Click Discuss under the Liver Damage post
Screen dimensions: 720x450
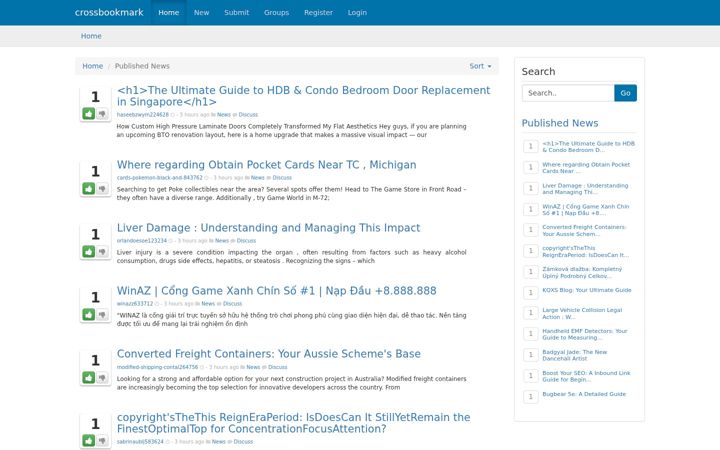coord(246,241)
